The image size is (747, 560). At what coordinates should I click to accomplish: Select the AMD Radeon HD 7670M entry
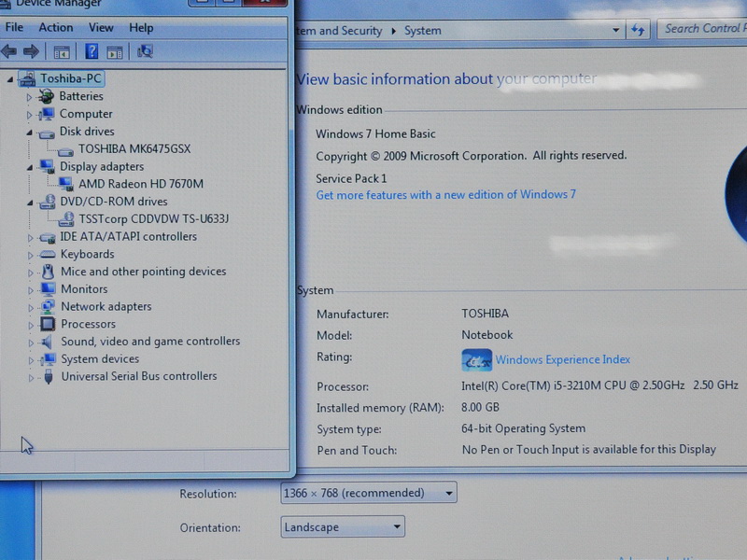141,184
